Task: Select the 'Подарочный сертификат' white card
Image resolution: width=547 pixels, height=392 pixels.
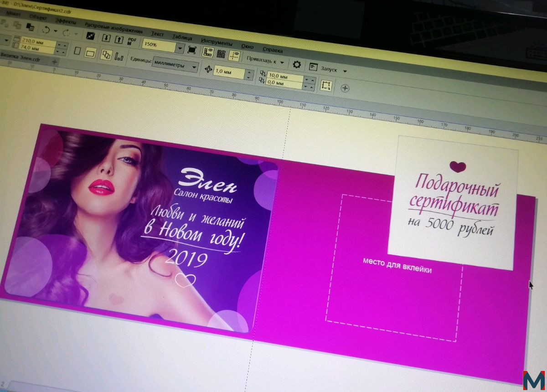Action: (453, 202)
